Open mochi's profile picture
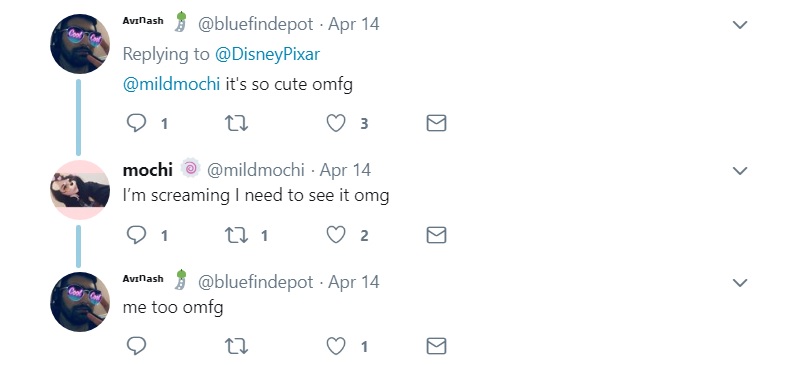This screenshot has height=365, width=800. [x=80, y=190]
